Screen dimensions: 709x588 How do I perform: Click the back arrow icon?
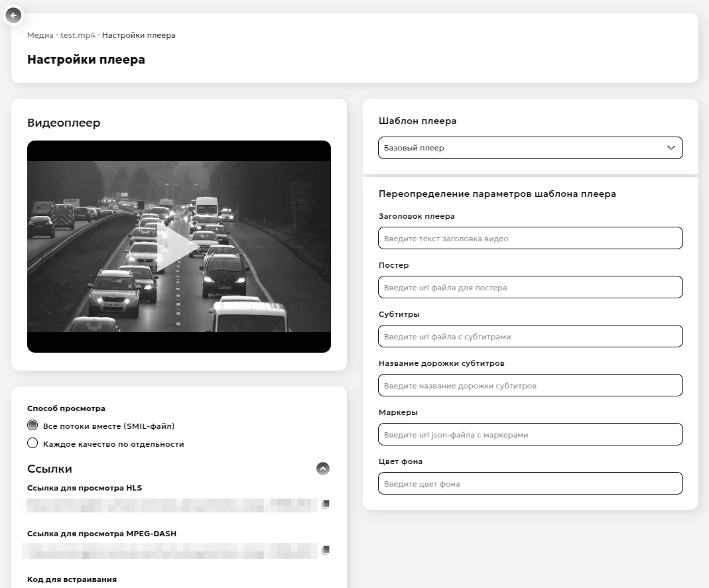pyautogui.click(x=13, y=15)
